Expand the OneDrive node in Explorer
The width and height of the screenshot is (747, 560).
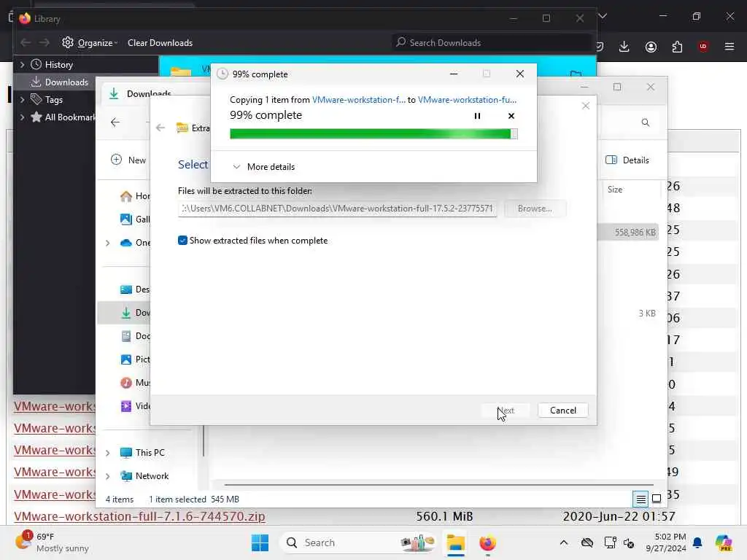click(108, 243)
